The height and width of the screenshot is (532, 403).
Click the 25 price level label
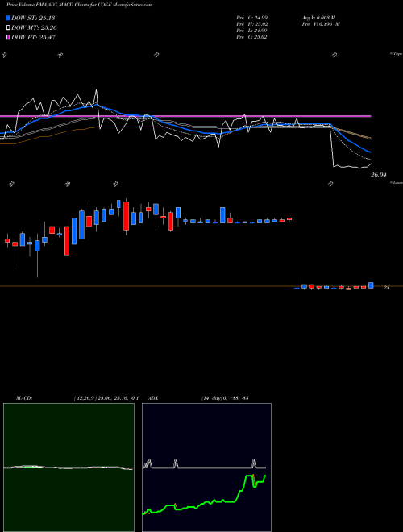click(x=386, y=288)
